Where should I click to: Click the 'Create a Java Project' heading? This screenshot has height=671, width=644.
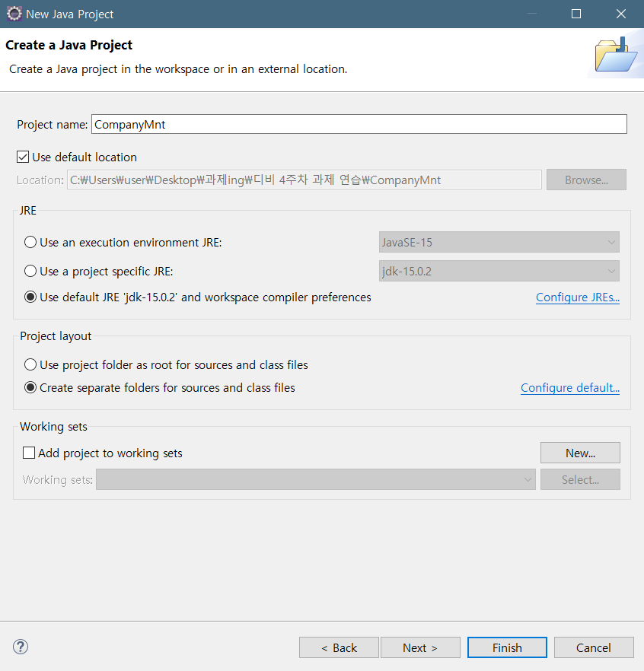click(69, 45)
